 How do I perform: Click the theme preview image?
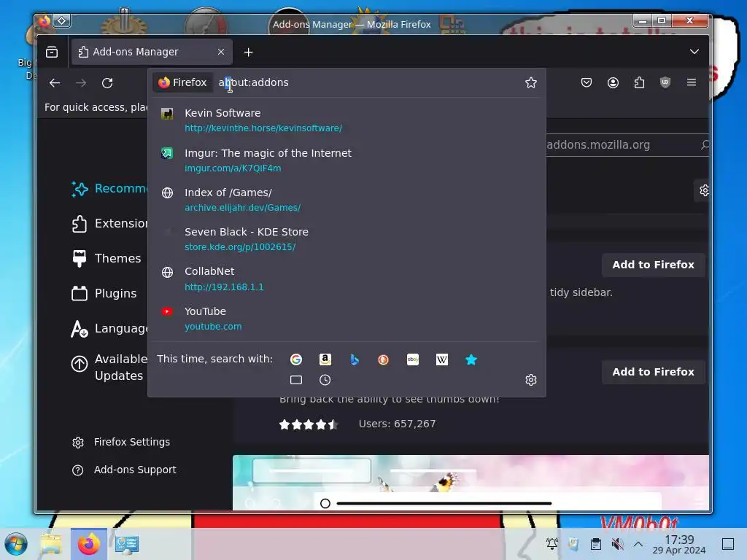(471, 482)
